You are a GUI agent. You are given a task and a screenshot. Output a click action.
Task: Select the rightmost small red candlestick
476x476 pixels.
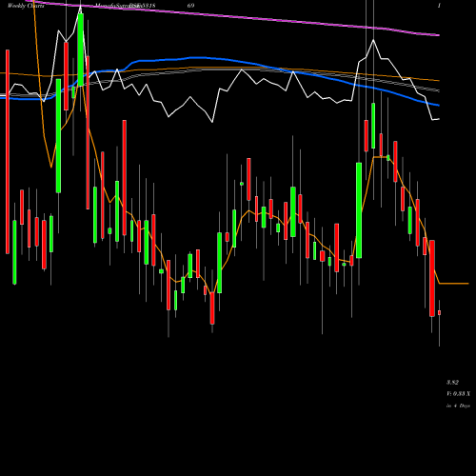[439, 312]
